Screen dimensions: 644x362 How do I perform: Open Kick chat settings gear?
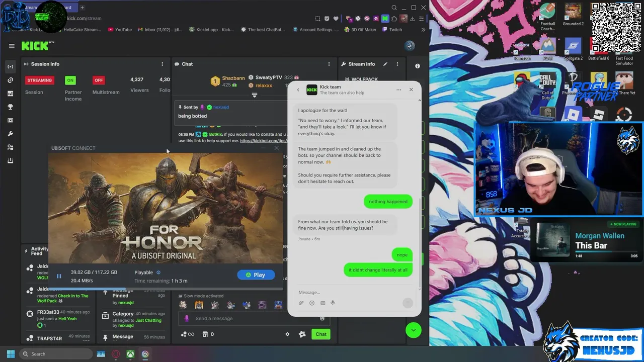(x=287, y=334)
